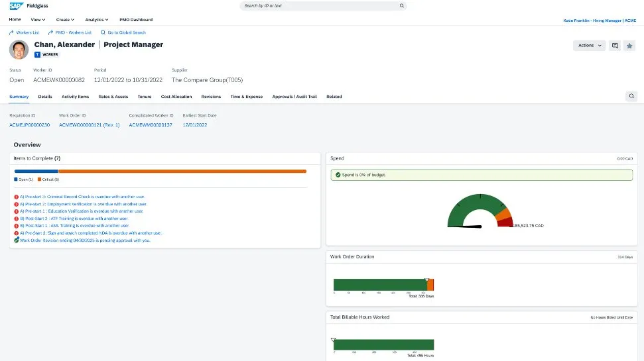The width and height of the screenshot is (644, 361).
Task: Click red alert icon for NDA item
Action: coord(17,233)
